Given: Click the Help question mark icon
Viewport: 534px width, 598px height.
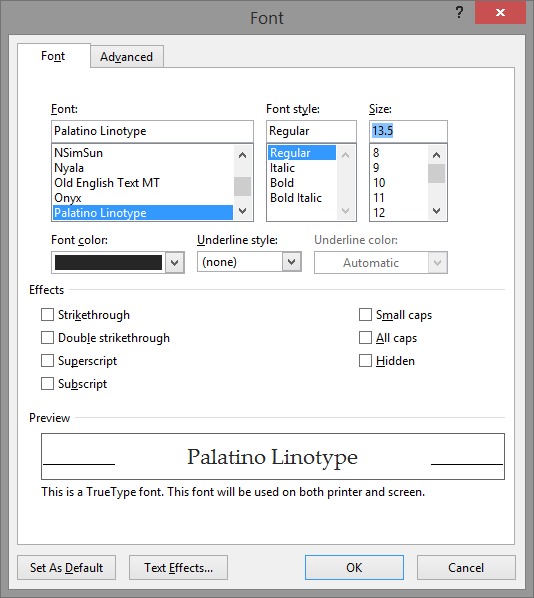Looking at the screenshot, I should click(459, 13).
